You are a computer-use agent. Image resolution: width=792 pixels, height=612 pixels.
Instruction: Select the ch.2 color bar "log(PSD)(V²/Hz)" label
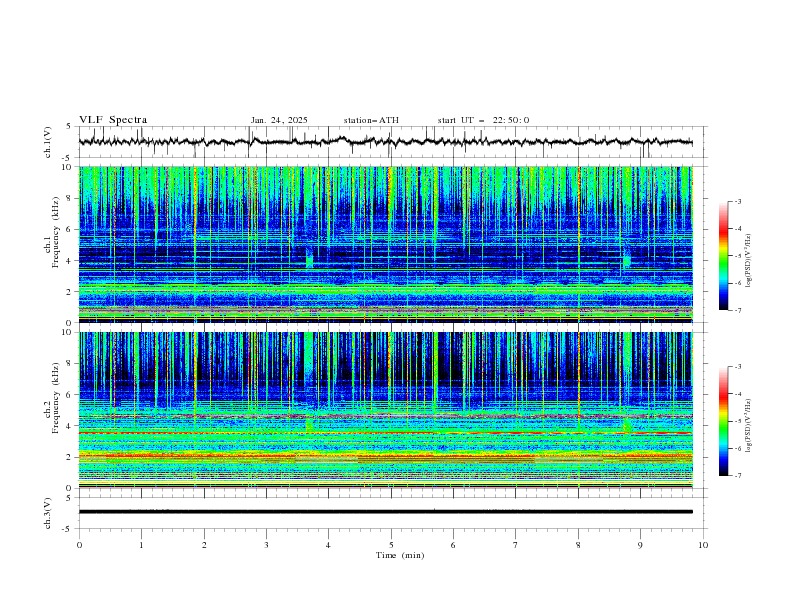(x=749, y=426)
